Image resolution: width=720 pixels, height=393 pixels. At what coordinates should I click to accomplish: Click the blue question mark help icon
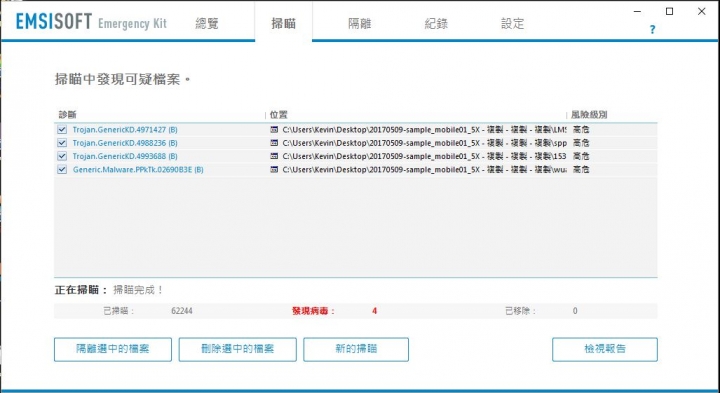[x=652, y=29]
